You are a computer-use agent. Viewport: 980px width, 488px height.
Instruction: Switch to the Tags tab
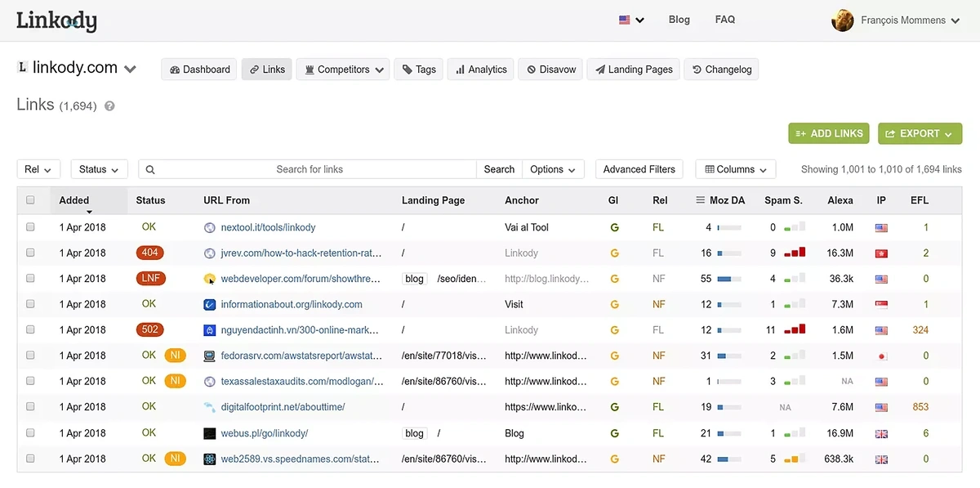point(419,69)
